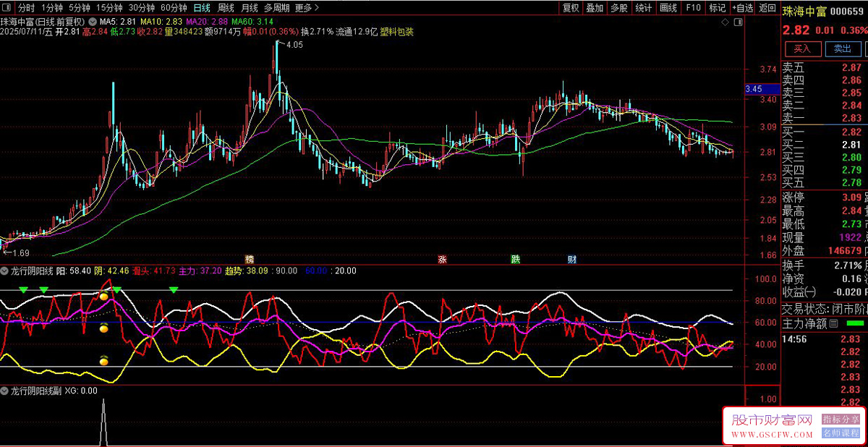
Task: Click the 返回 back button
Action: point(767,8)
